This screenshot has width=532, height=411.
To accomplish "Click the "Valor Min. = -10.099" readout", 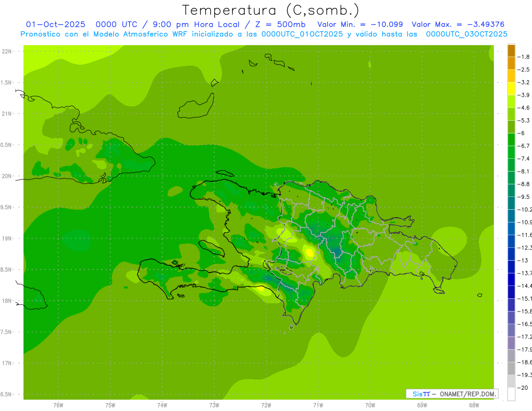I will (x=360, y=24).
